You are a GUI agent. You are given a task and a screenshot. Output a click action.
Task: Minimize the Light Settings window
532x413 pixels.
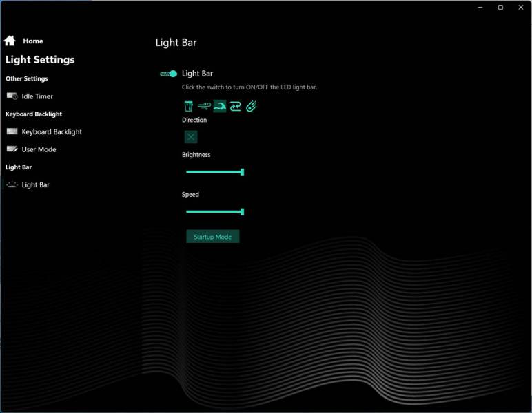click(481, 8)
